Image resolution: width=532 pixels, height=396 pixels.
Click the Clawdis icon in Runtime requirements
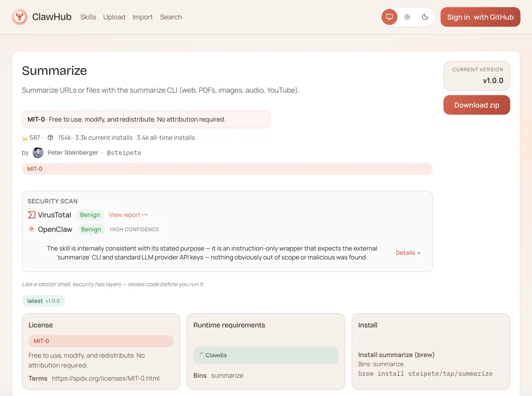click(x=201, y=355)
